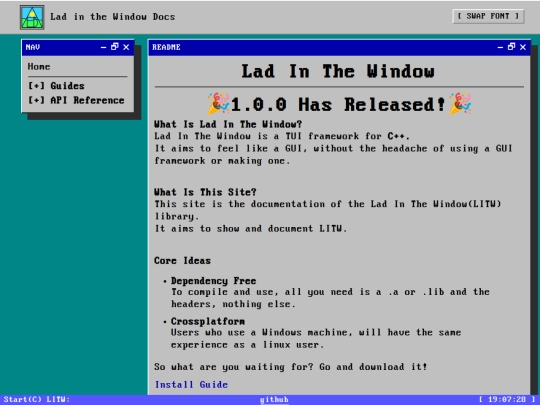Click the What Is This Site? heading
Screen dimensions: 540x405
[205, 192]
